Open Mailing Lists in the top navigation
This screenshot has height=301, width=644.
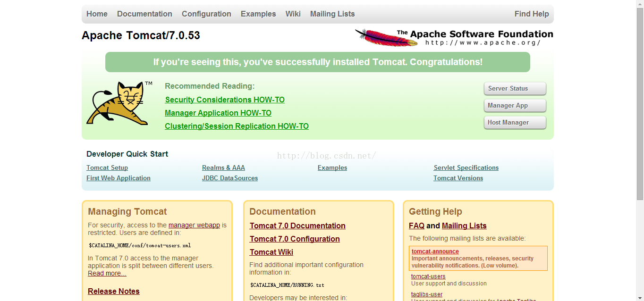[332, 14]
